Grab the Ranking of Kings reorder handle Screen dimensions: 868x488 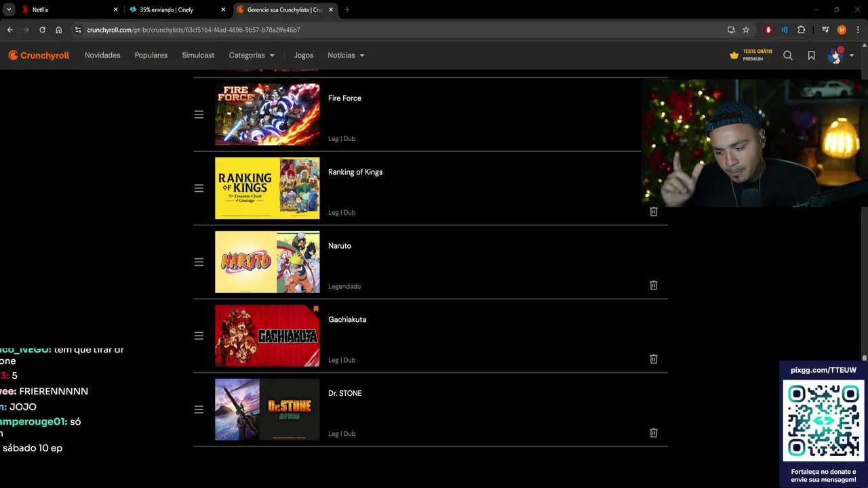click(x=199, y=188)
